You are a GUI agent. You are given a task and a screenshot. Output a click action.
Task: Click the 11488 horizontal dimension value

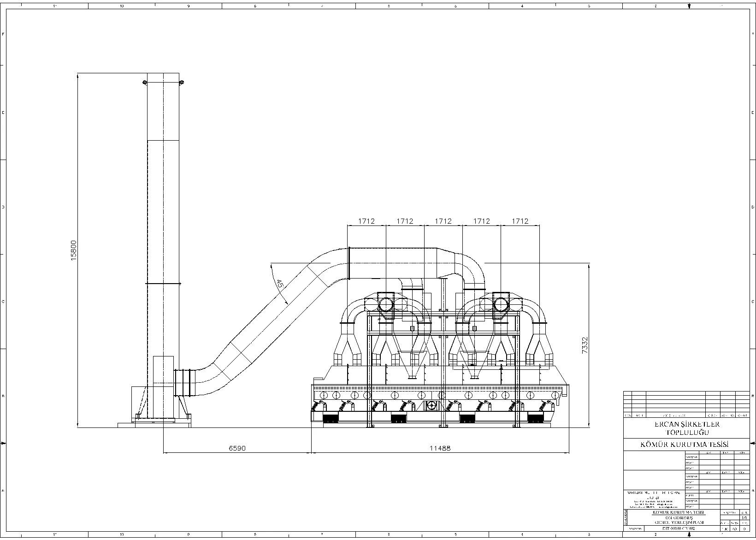[x=439, y=448]
